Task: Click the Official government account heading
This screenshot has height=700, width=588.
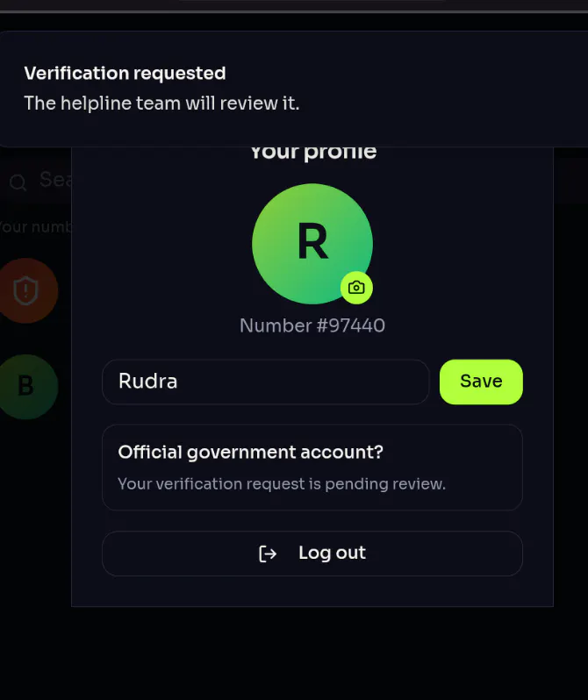Action: [251, 453]
